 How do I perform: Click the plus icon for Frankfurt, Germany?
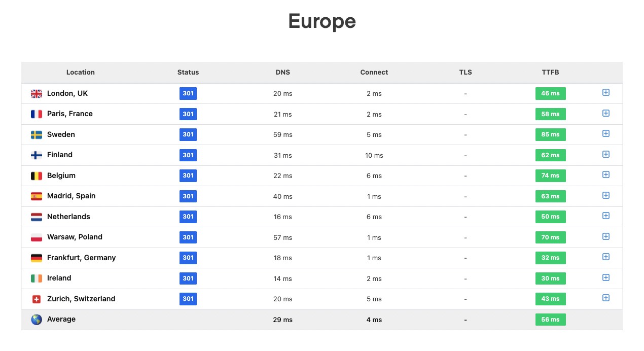point(605,257)
